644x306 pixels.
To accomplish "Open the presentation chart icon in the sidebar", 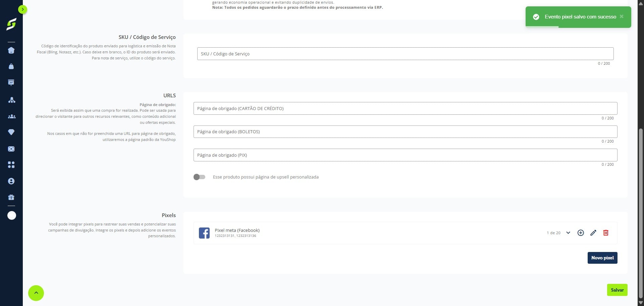I will [x=11, y=83].
